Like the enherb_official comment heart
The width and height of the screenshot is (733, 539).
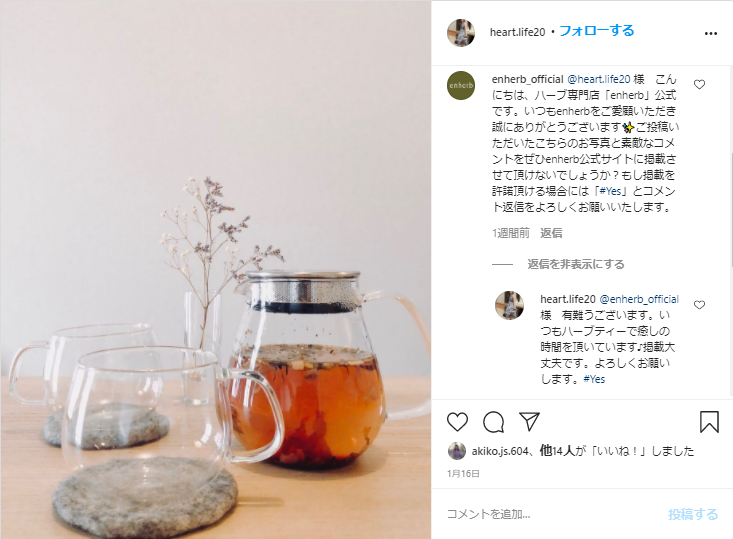(x=699, y=85)
